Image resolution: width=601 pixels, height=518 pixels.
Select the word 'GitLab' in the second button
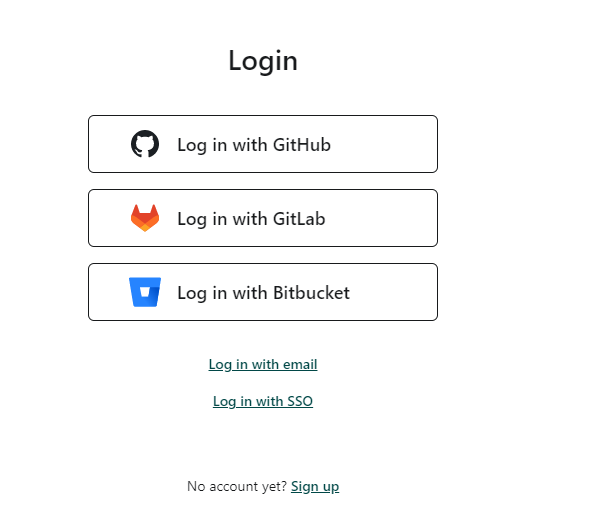pyautogui.click(x=299, y=219)
